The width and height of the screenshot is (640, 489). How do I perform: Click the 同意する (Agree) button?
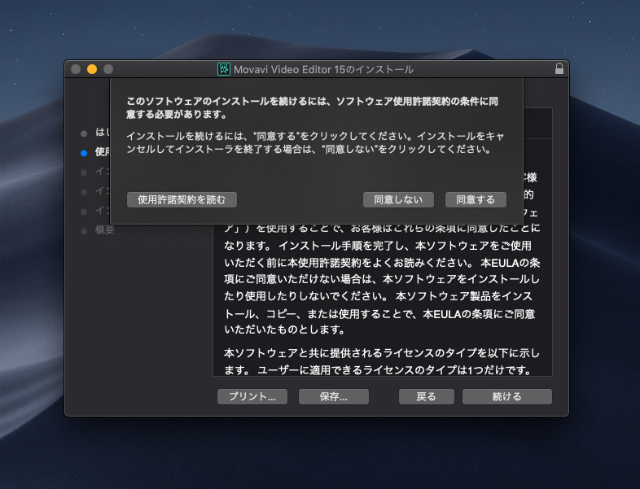(476, 200)
